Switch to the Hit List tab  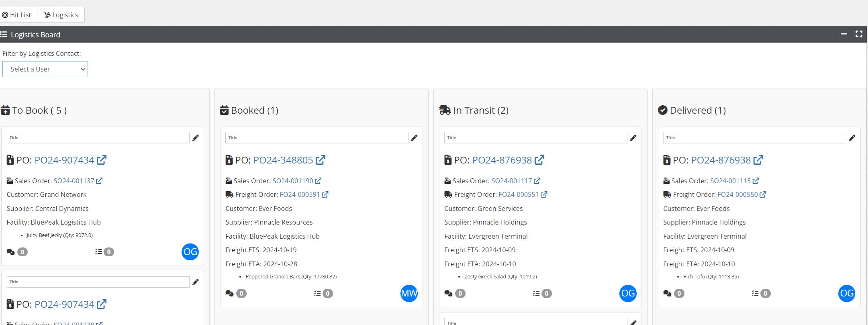(x=17, y=15)
